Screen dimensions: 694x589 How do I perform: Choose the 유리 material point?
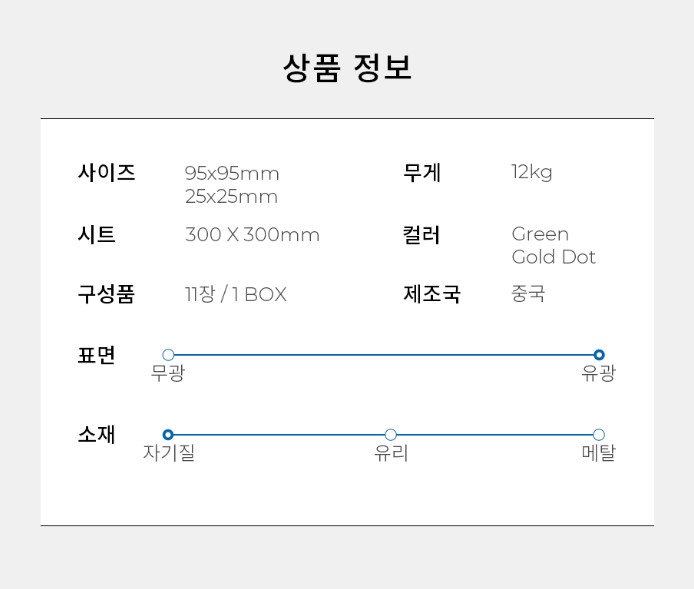391,435
